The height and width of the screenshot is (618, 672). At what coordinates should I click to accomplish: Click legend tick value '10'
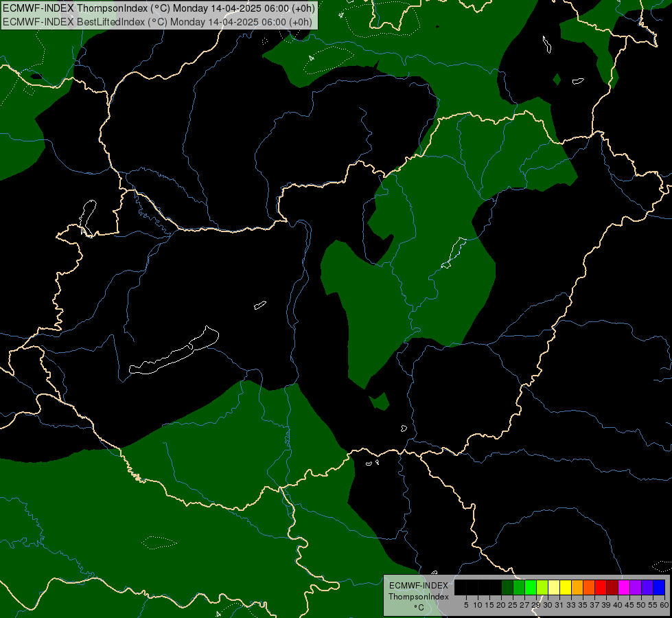point(478,605)
